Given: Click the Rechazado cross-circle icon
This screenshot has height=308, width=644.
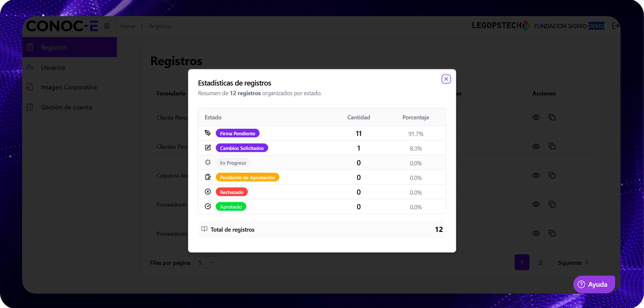Looking at the screenshot, I should click(208, 192).
